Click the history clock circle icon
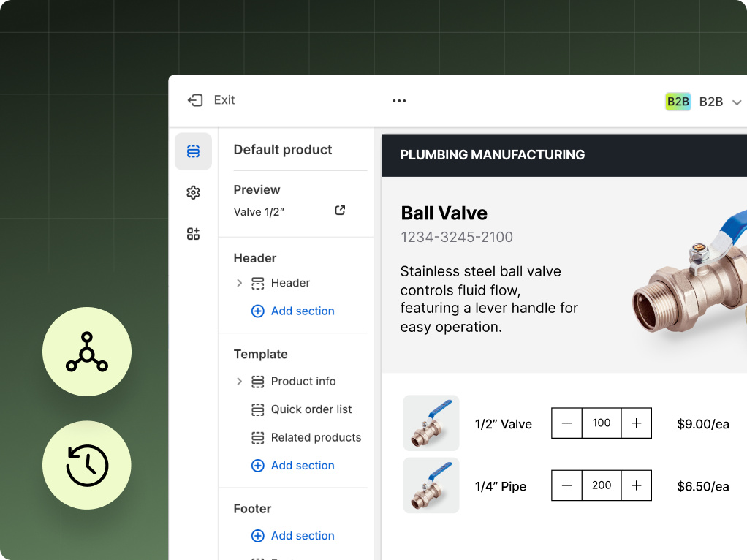Screen dimensions: 747x560 click(x=87, y=465)
